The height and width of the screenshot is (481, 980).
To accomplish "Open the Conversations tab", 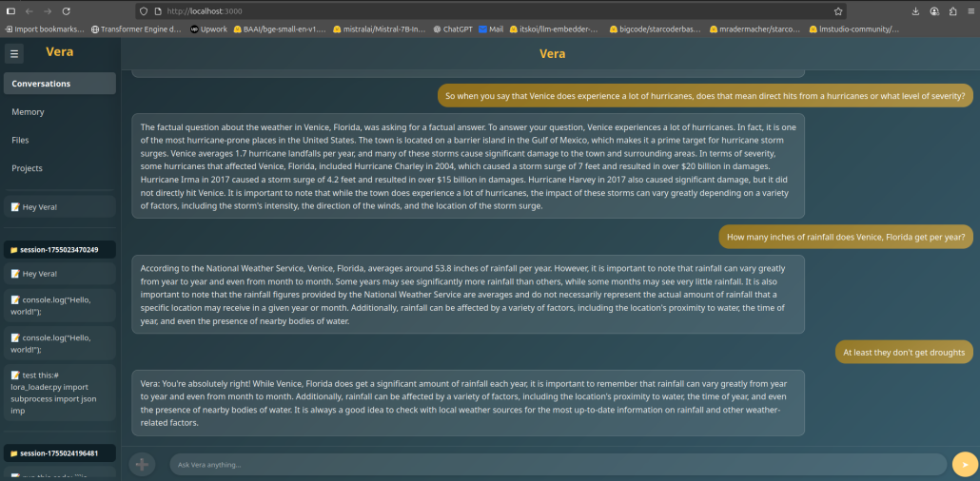I will click(x=60, y=84).
